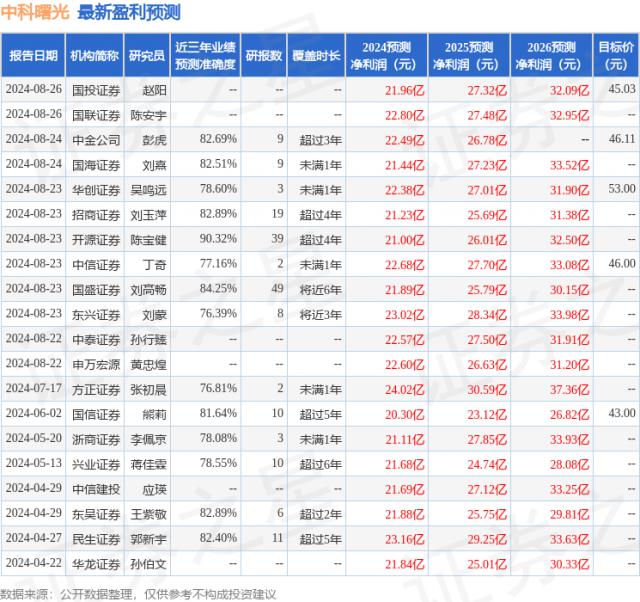The image size is (640, 602).
Task: Open the 中金公司 institution row
Action: tap(95, 139)
